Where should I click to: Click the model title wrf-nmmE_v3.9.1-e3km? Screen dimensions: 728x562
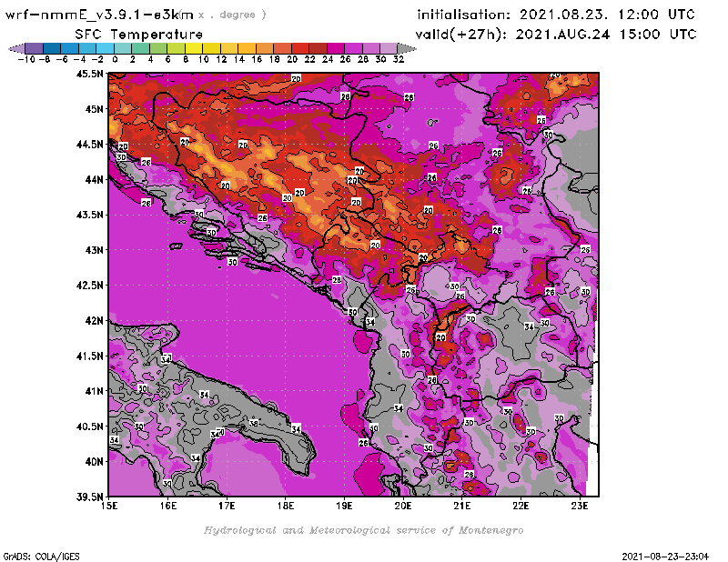click(x=99, y=15)
